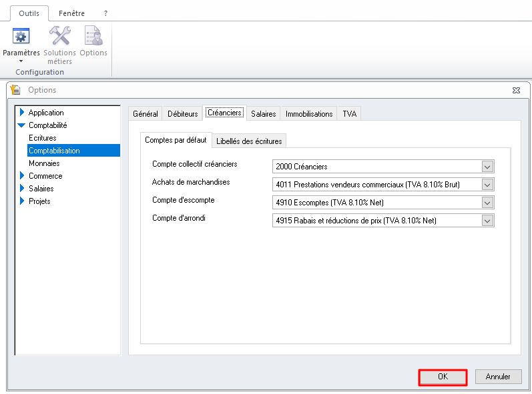
Task: Open the Compte collectif créanciers dropdown
Action: [487, 167]
